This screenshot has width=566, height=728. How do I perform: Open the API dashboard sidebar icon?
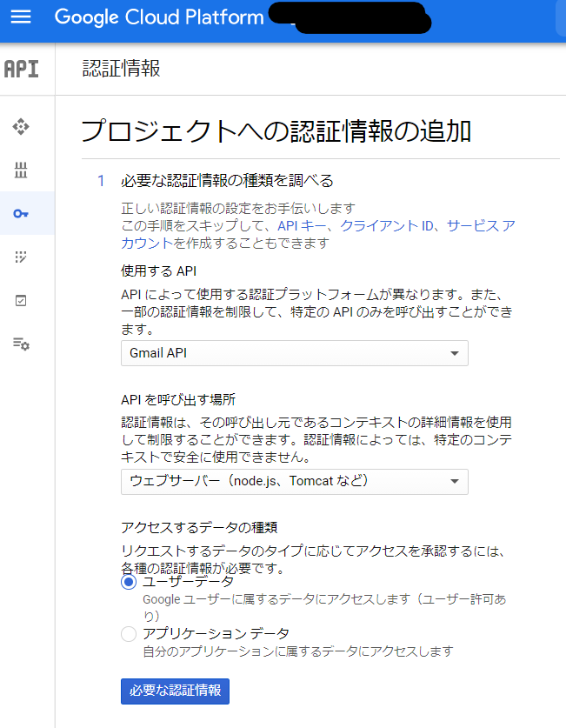coord(21,127)
